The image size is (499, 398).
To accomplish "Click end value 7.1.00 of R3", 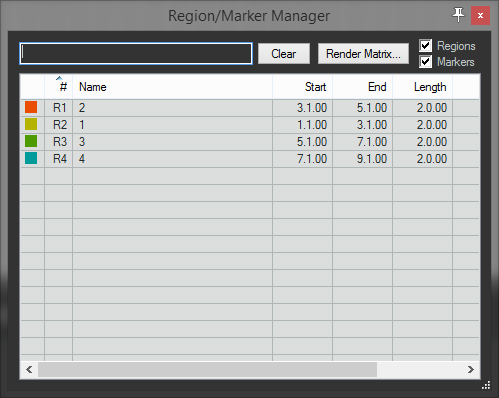I will coord(372,142).
